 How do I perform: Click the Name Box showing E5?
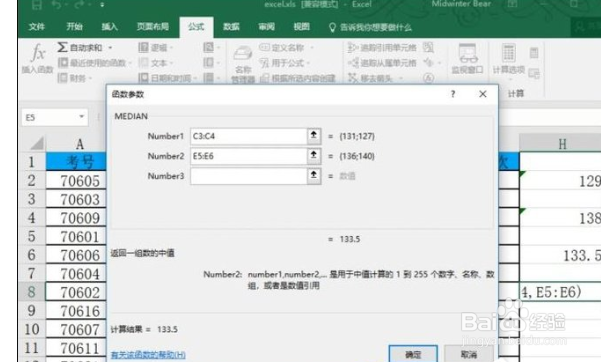tap(50, 117)
